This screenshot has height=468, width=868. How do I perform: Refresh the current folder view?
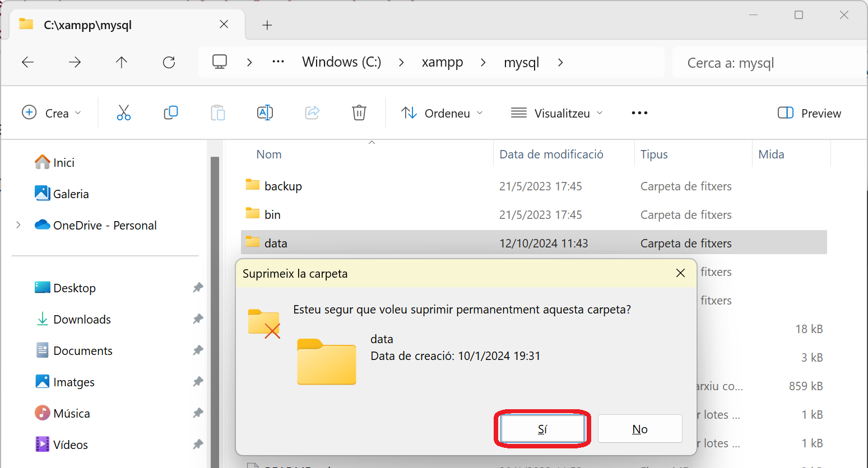169,62
